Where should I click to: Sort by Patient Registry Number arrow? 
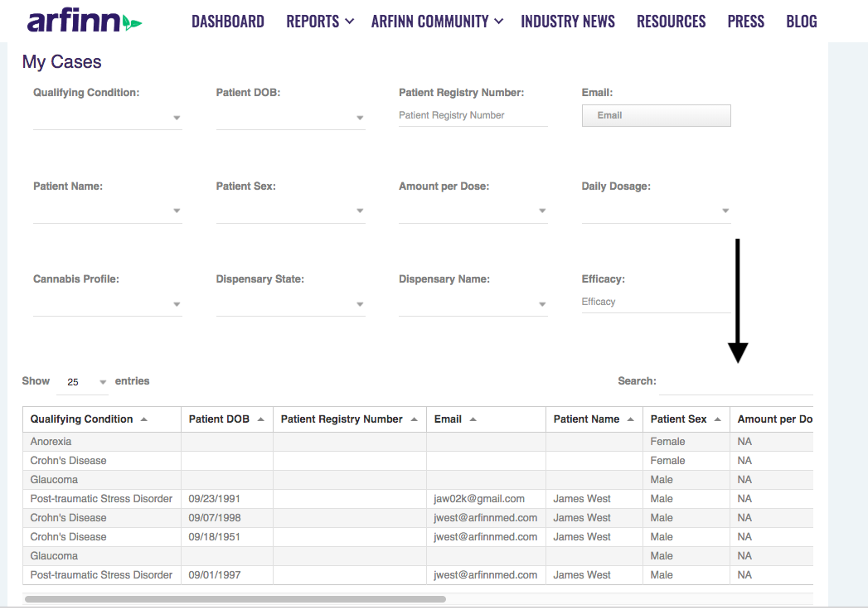pyautogui.click(x=414, y=419)
